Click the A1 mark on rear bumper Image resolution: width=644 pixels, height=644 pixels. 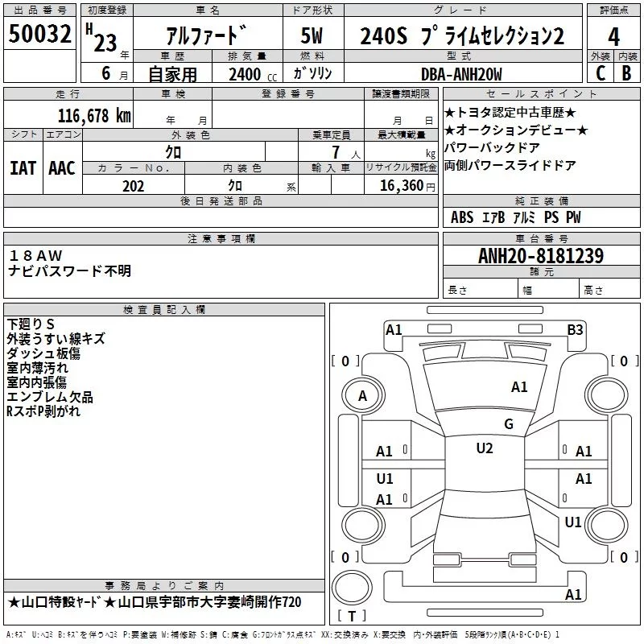tap(573, 594)
